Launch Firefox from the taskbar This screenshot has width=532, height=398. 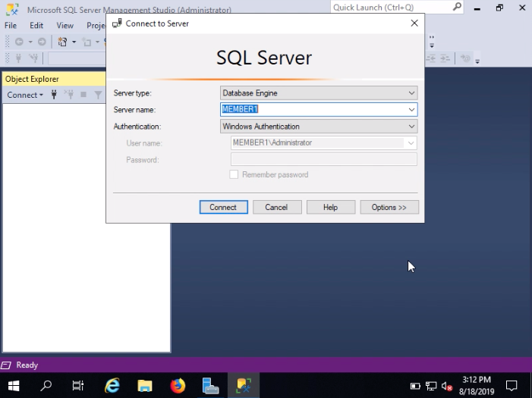pos(178,385)
